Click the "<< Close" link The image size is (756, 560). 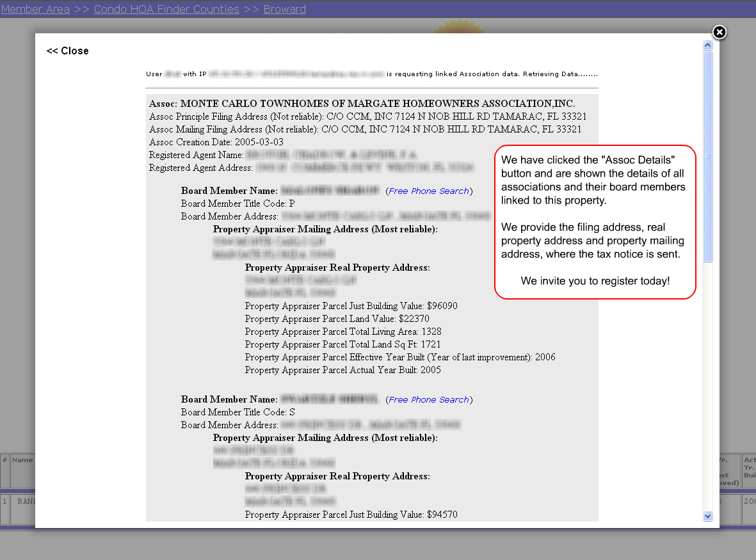pyautogui.click(x=67, y=51)
